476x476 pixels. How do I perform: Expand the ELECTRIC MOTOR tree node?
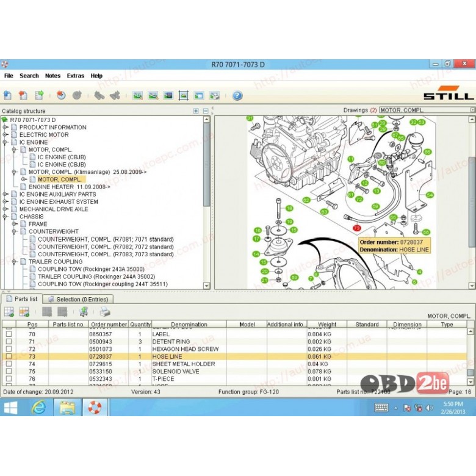[x=5, y=134]
